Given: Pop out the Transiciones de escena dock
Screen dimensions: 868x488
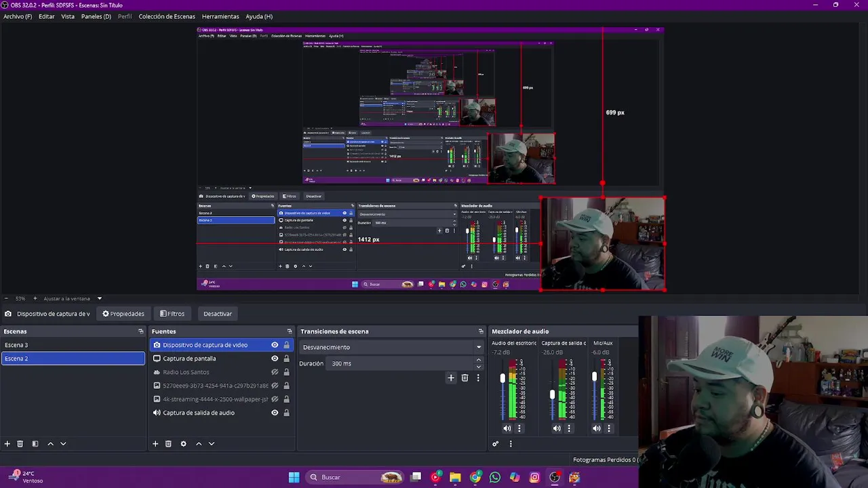Looking at the screenshot, I should (x=481, y=331).
